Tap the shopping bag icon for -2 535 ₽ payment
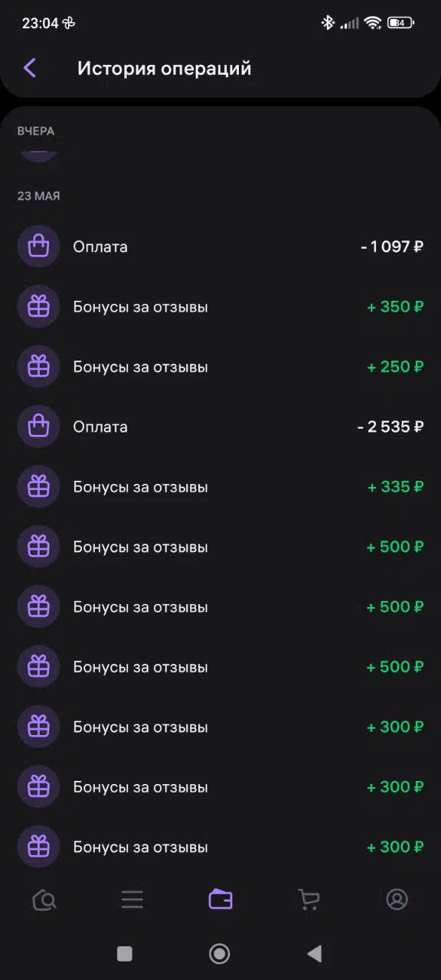This screenshot has height=980, width=441. tap(38, 426)
